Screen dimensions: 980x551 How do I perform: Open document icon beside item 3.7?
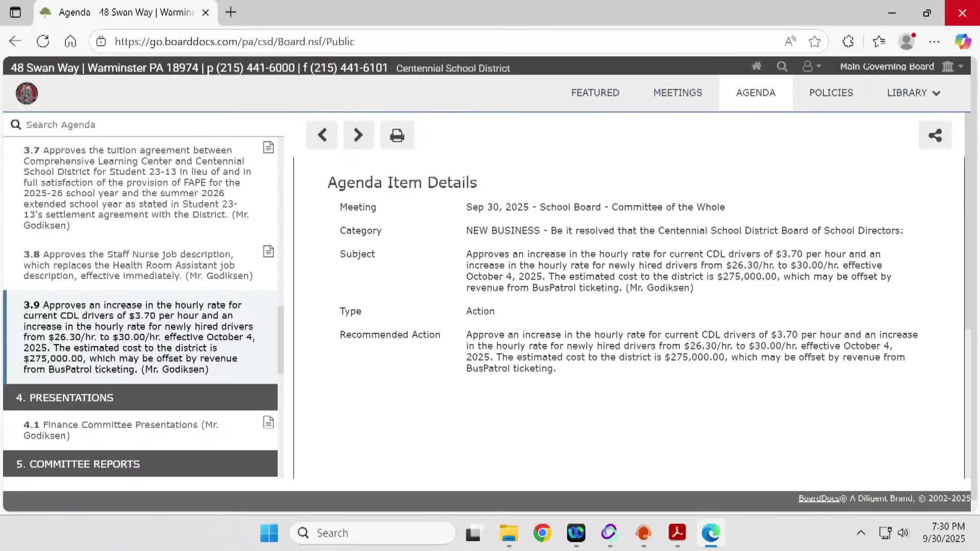(x=268, y=147)
